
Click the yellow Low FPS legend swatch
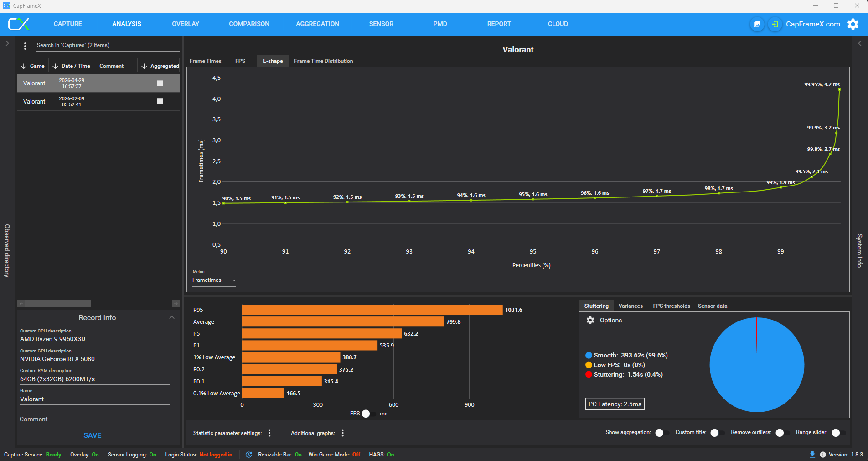589,365
